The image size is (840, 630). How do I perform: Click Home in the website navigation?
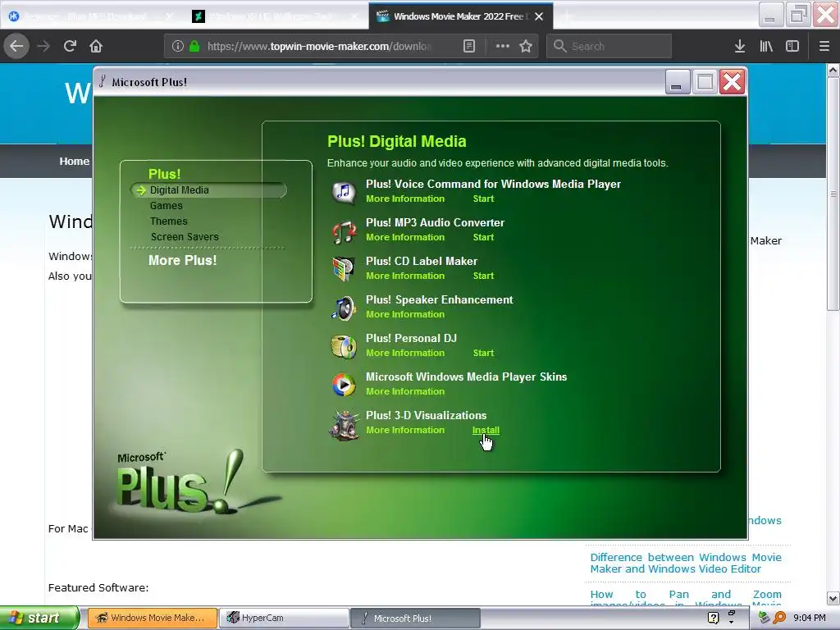click(75, 162)
